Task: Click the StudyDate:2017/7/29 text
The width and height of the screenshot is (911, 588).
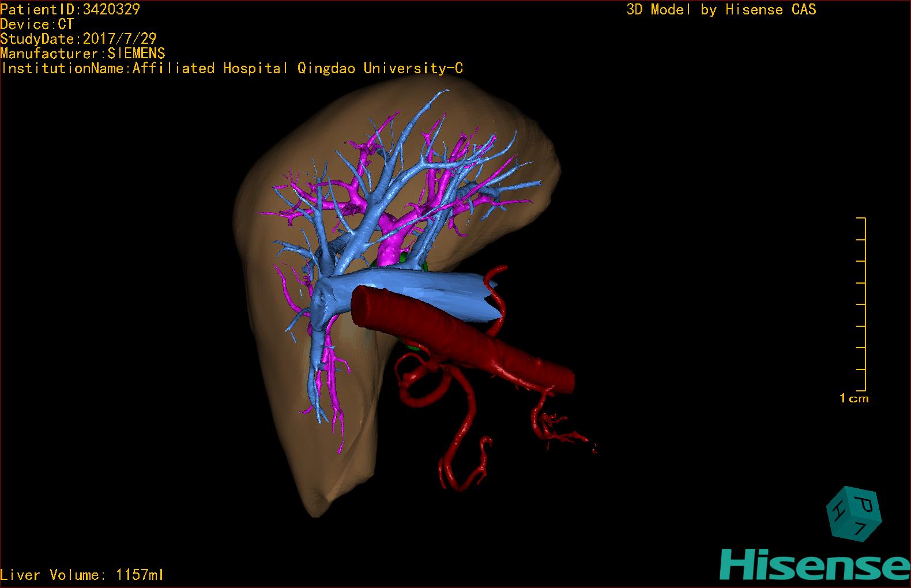Action: coord(78,39)
